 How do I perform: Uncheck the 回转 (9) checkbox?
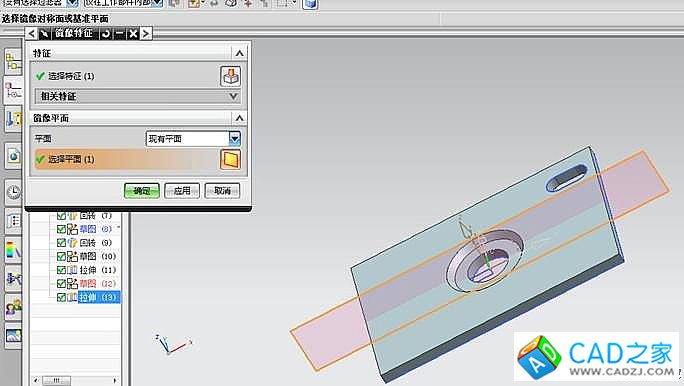[61, 243]
